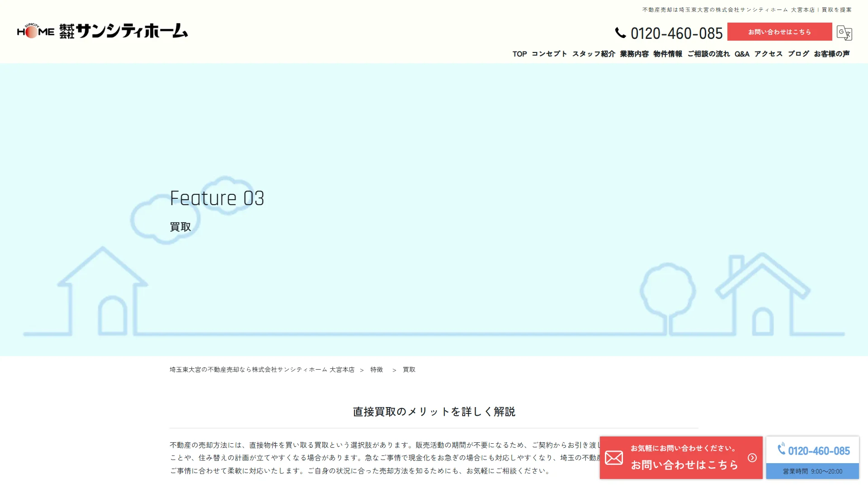Click floating widget phone number 0120-460-085
868x488 pixels.
[x=819, y=450]
